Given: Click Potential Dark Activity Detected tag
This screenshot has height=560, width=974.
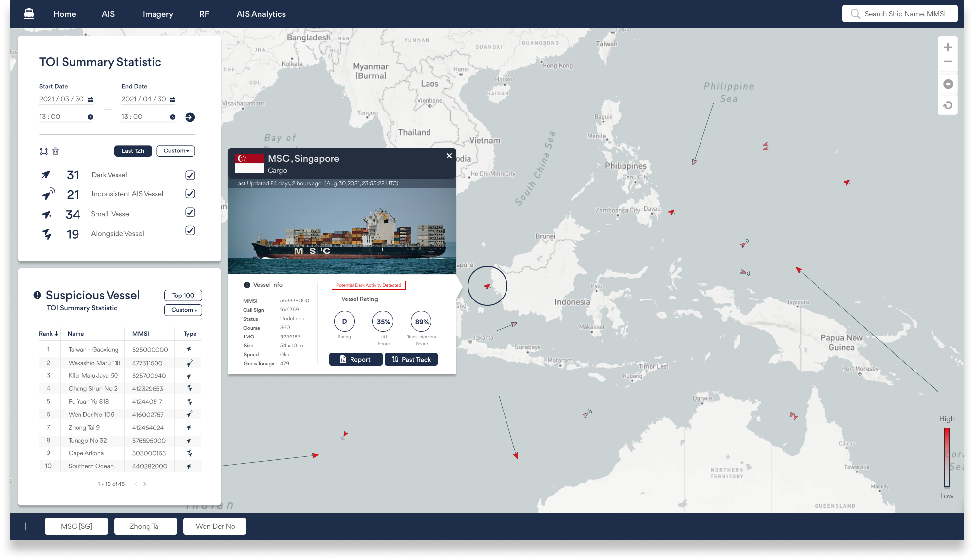Looking at the screenshot, I should pyautogui.click(x=369, y=285).
